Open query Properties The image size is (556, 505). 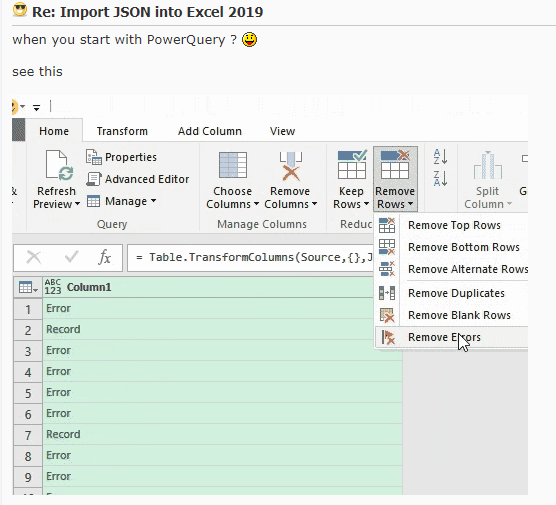(x=121, y=157)
